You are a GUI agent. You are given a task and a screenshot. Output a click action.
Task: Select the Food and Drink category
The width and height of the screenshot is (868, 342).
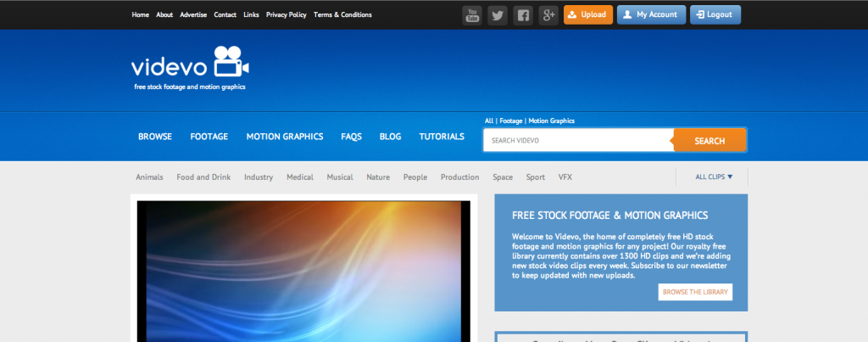203,177
